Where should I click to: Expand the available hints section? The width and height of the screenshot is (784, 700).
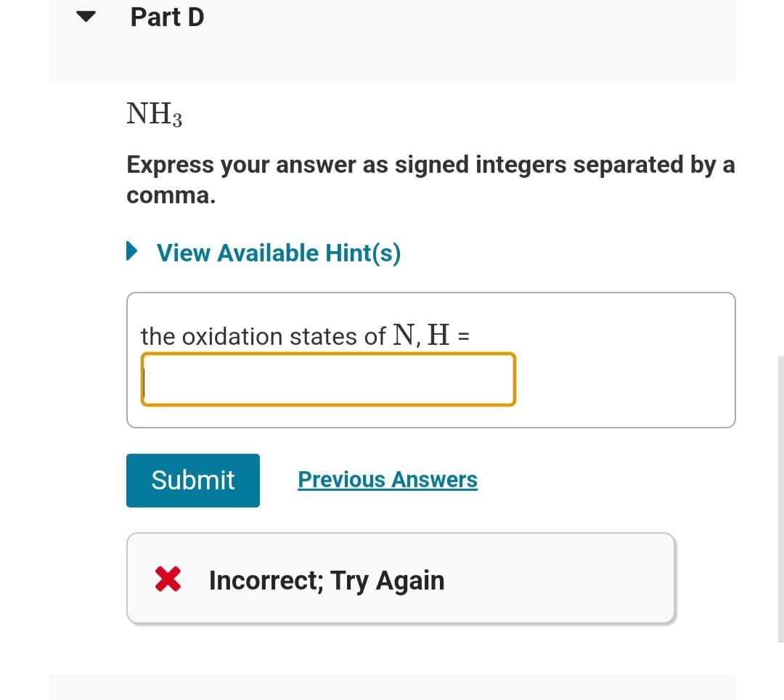pyautogui.click(x=279, y=252)
